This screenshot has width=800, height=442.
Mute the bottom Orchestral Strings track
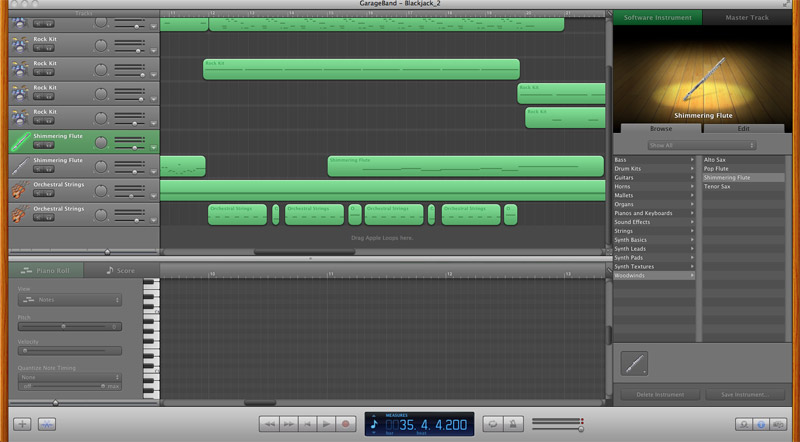[38, 218]
